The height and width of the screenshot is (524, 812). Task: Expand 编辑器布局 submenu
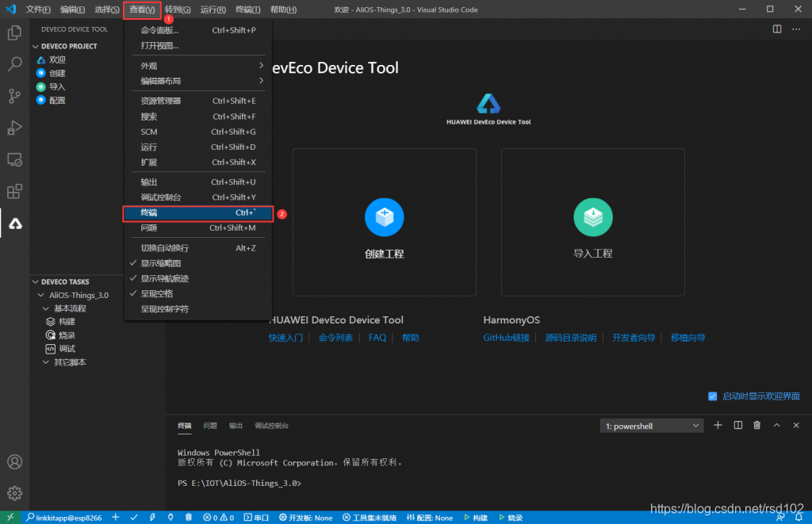(197, 81)
